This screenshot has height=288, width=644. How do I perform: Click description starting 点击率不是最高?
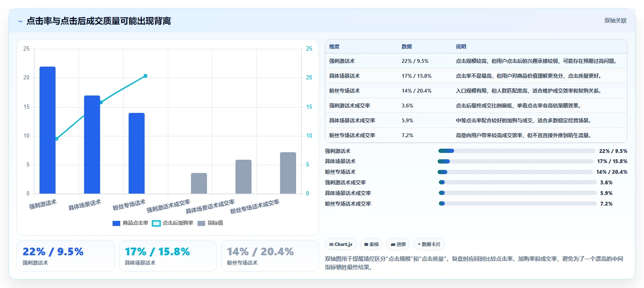528,76
